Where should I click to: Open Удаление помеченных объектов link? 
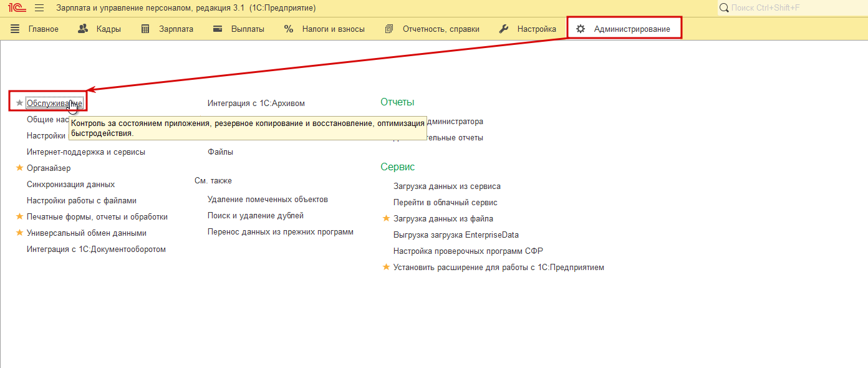(268, 200)
